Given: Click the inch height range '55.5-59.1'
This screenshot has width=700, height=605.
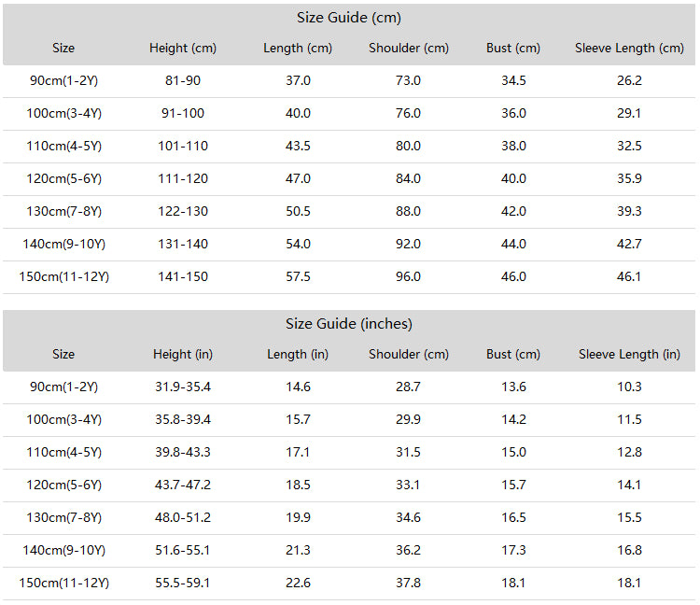Looking at the screenshot, I should pyautogui.click(x=183, y=583).
